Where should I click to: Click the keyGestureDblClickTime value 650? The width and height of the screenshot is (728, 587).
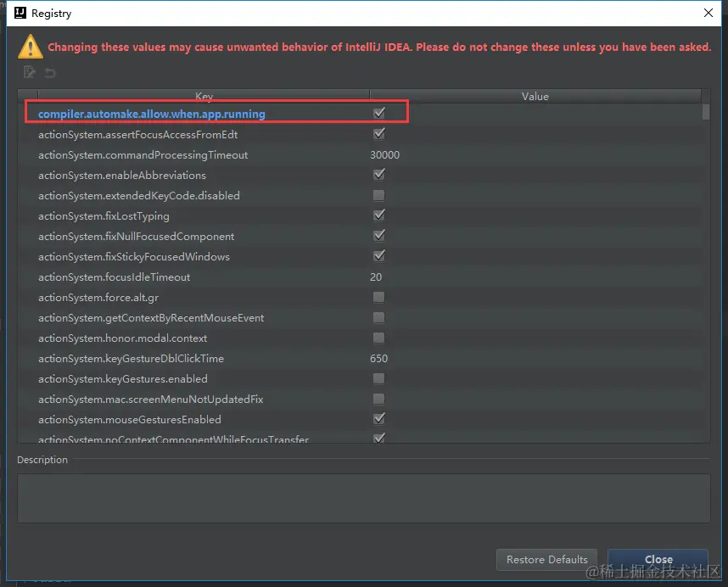pyautogui.click(x=378, y=359)
